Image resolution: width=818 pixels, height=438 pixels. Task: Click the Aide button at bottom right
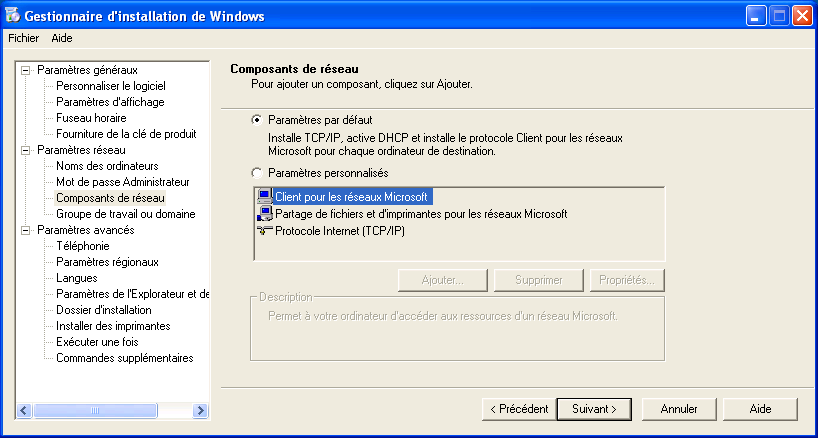tap(760, 409)
